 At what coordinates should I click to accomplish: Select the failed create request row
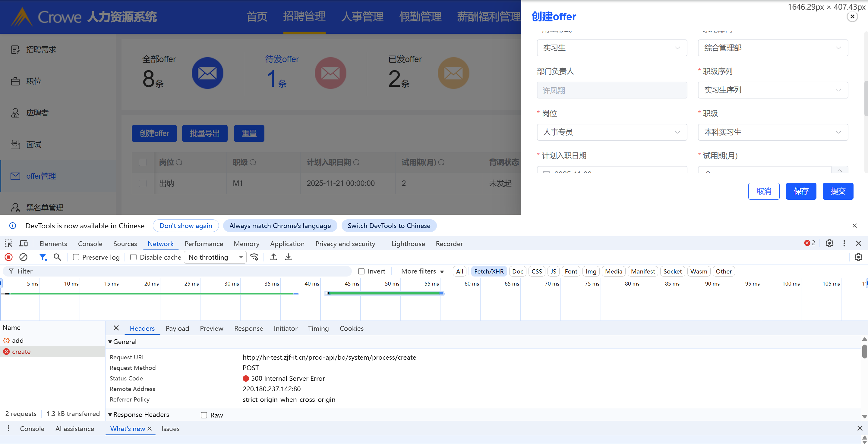(21, 352)
